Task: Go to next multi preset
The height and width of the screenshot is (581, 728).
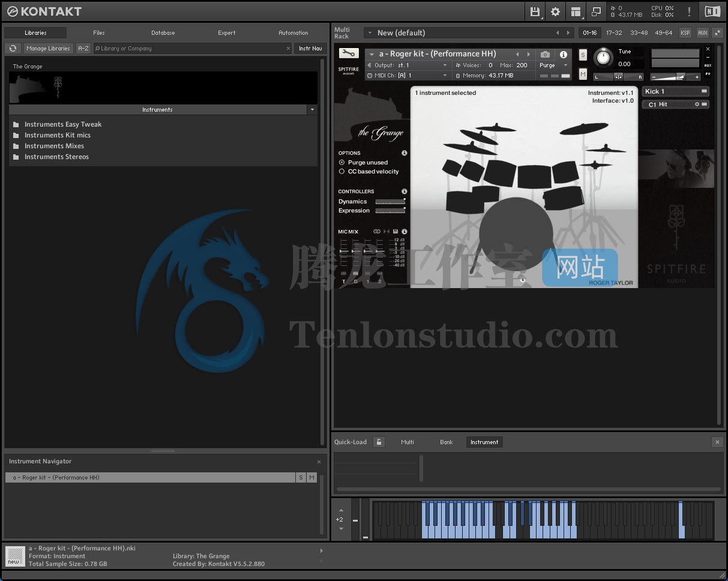Action: pos(568,33)
